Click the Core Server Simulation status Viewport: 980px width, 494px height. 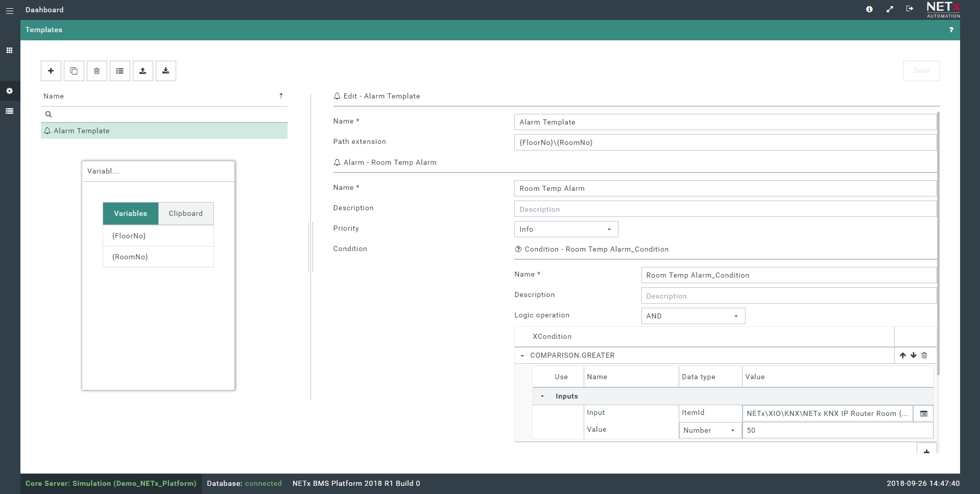point(111,483)
